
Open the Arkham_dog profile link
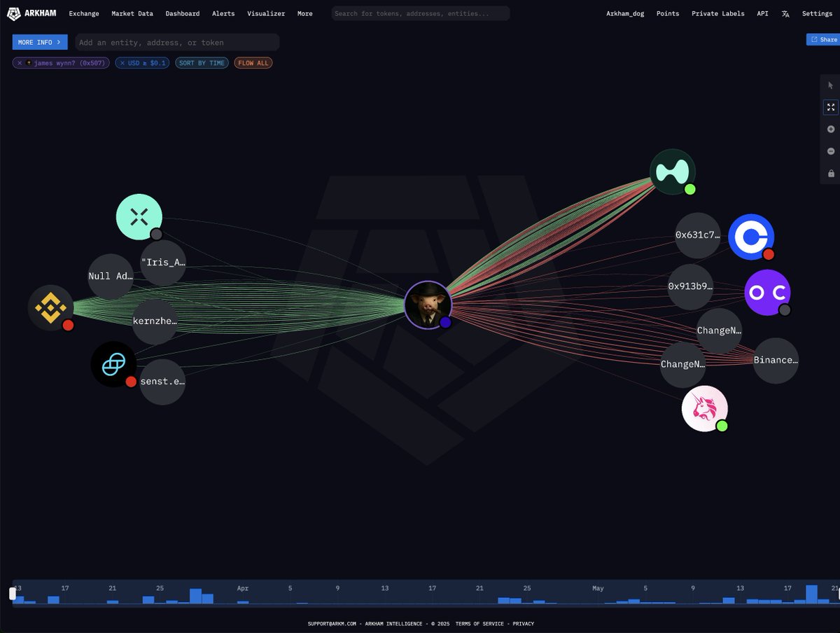(x=625, y=13)
